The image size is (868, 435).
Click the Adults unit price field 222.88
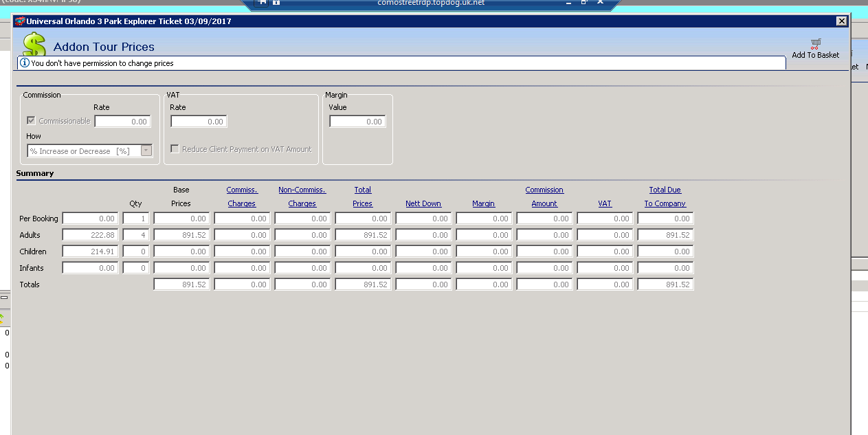point(90,235)
